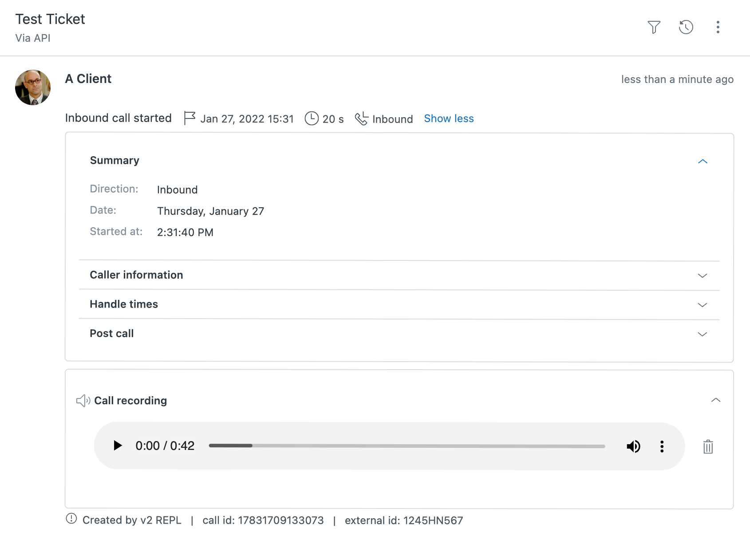The image size is (750, 560).
Task: Click the Show less link
Action: coord(449,118)
